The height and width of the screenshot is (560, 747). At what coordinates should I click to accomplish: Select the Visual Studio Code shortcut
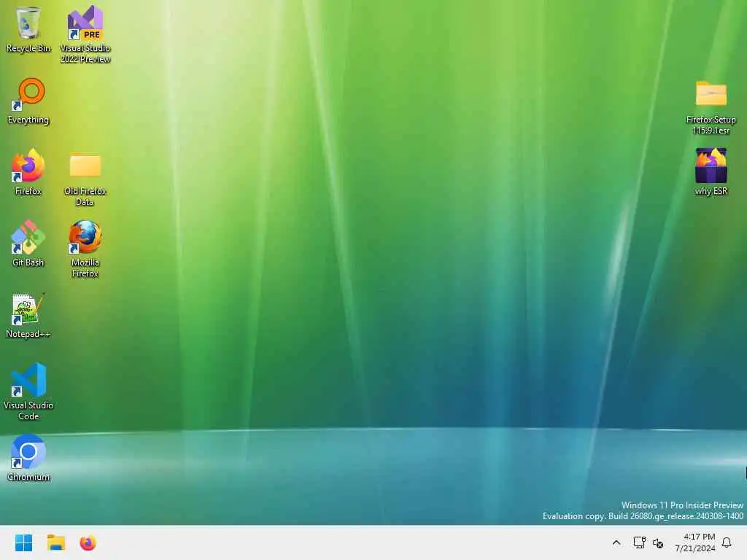point(28,392)
